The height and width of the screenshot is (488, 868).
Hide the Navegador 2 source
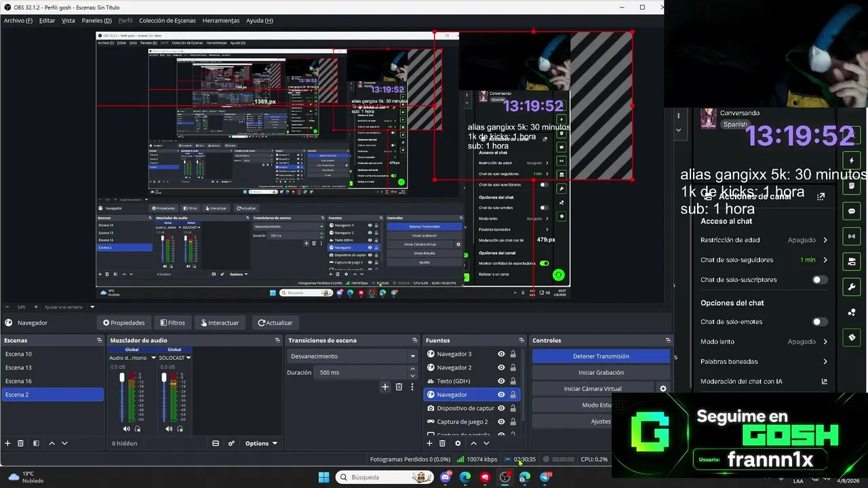501,367
